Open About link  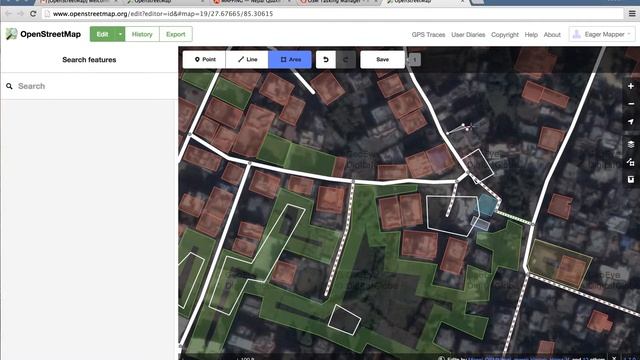552,35
